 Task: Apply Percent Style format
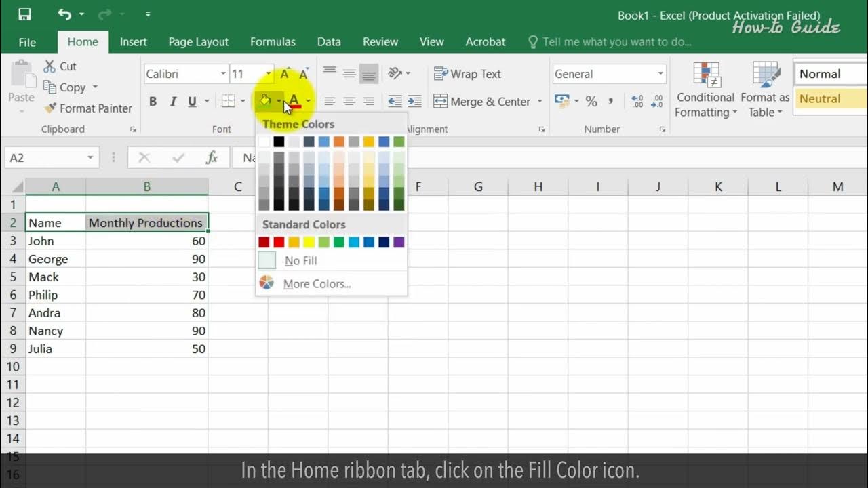591,102
